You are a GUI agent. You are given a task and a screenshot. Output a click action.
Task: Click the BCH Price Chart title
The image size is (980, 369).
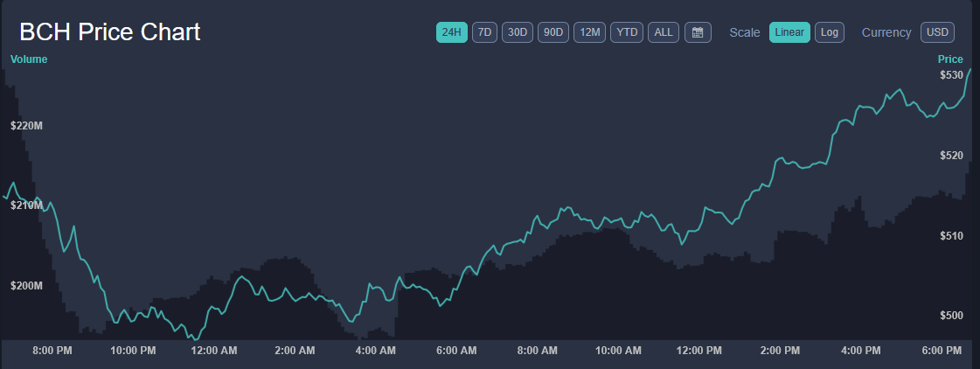(x=110, y=31)
